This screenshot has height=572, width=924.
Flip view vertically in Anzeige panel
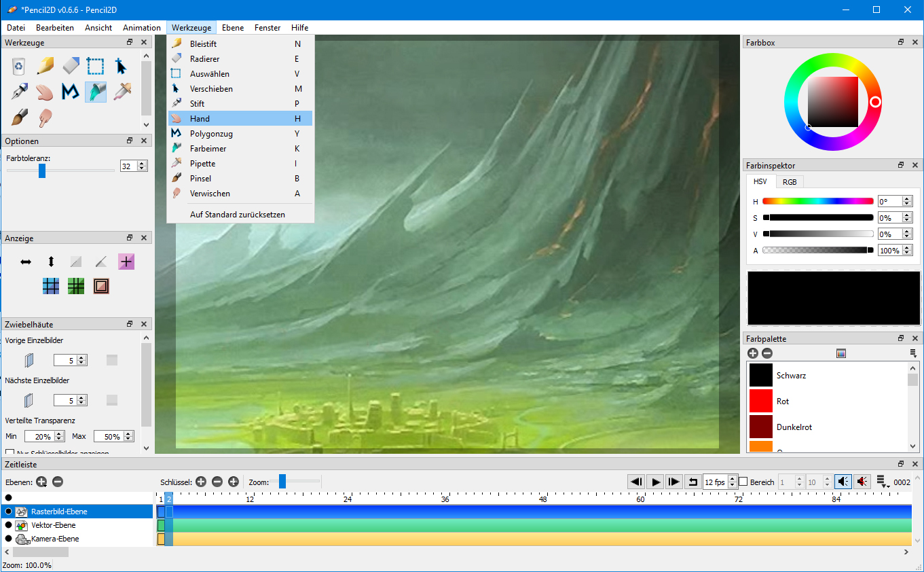click(51, 262)
